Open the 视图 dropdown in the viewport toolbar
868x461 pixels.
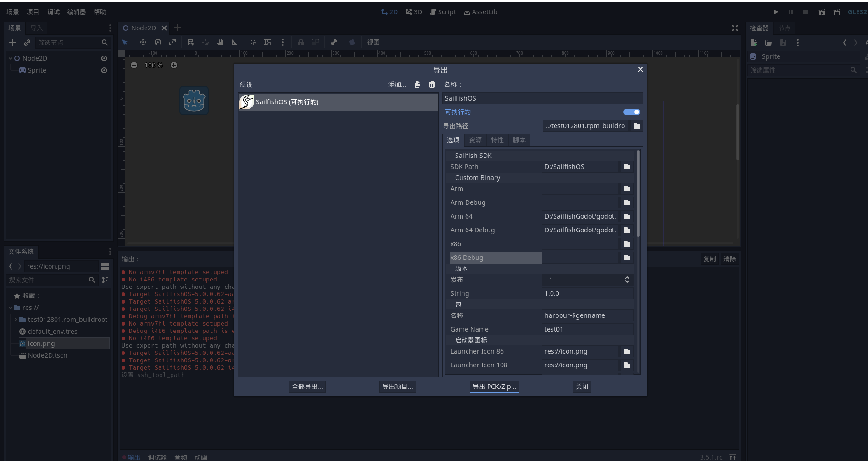click(373, 42)
